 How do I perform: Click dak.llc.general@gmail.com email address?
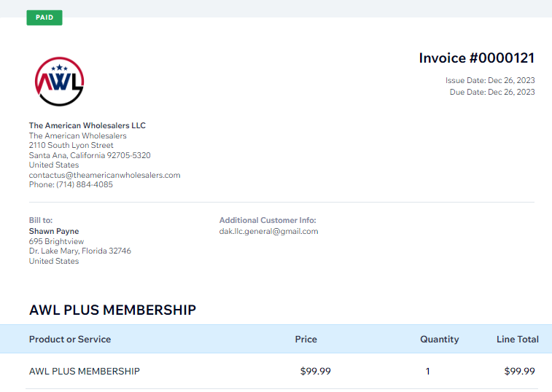point(268,231)
